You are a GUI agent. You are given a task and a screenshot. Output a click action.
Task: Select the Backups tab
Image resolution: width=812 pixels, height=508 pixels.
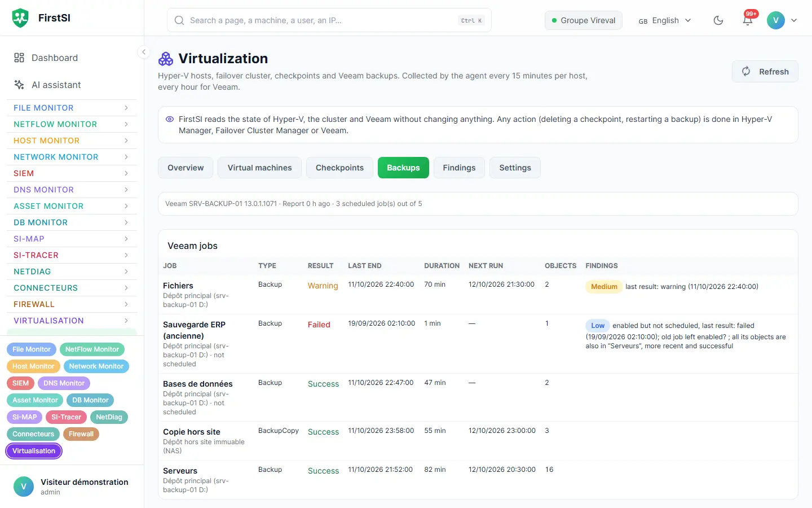pos(403,168)
